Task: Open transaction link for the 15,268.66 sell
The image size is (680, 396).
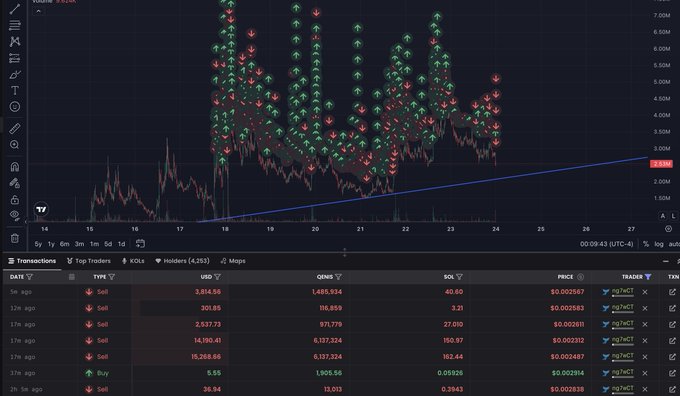Action: (672, 357)
